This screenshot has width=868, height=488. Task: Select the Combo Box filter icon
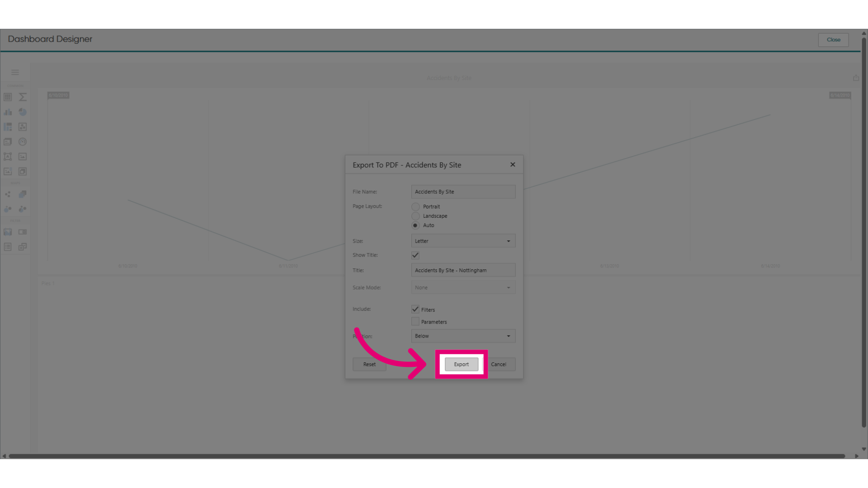(23, 232)
